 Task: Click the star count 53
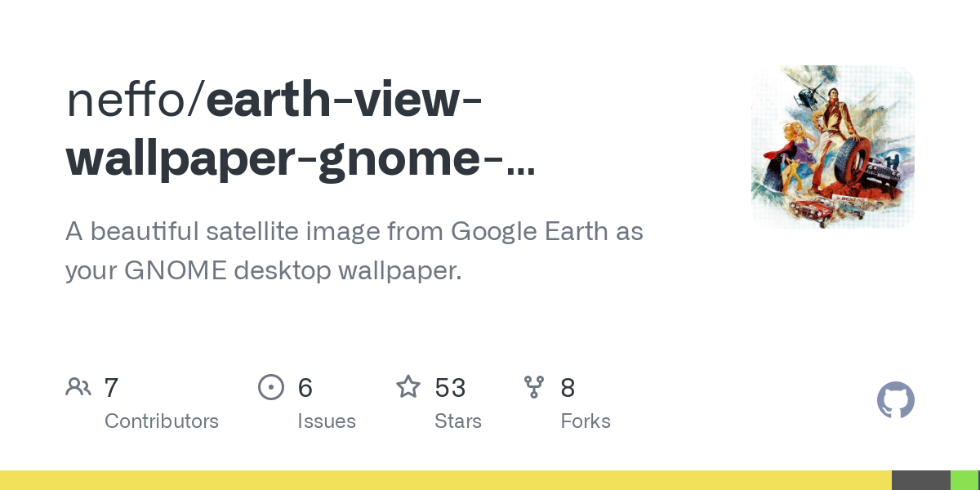pyautogui.click(x=450, y=387)
